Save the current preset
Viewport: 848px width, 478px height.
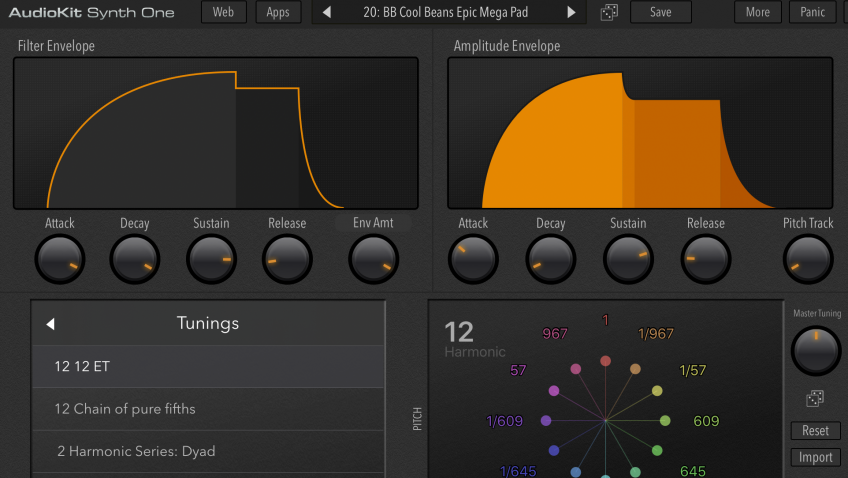point(660,12)
